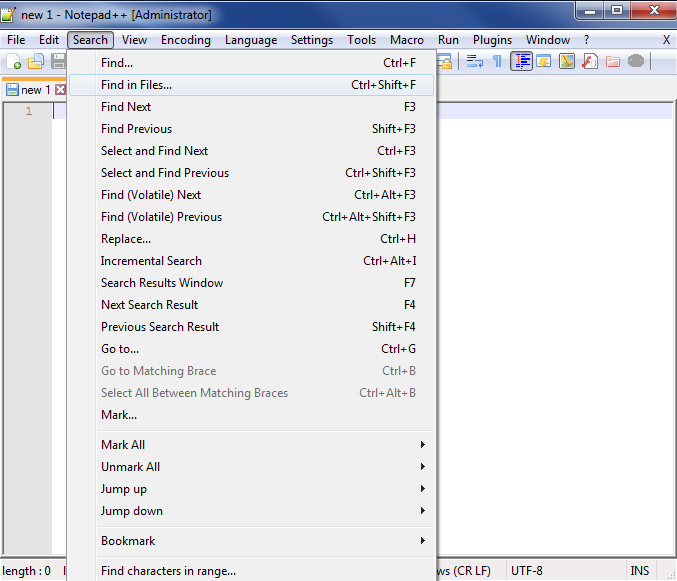Open the Plugins menu
The image size is (677, 581).
(492, 40)
